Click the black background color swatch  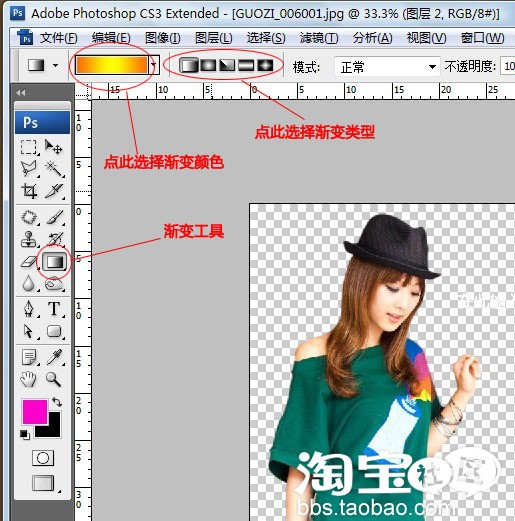tap(52, 428)
